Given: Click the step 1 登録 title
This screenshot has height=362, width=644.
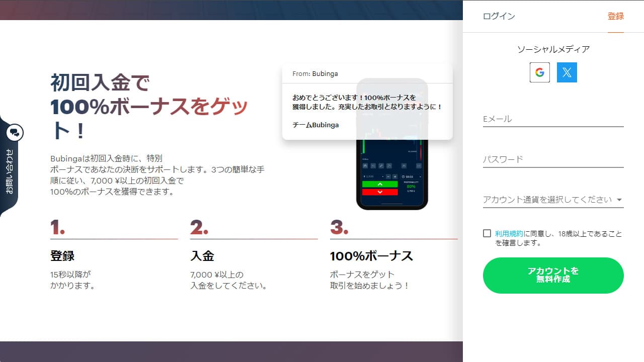Looking at the screenshot, I should [x=62, y=256].
